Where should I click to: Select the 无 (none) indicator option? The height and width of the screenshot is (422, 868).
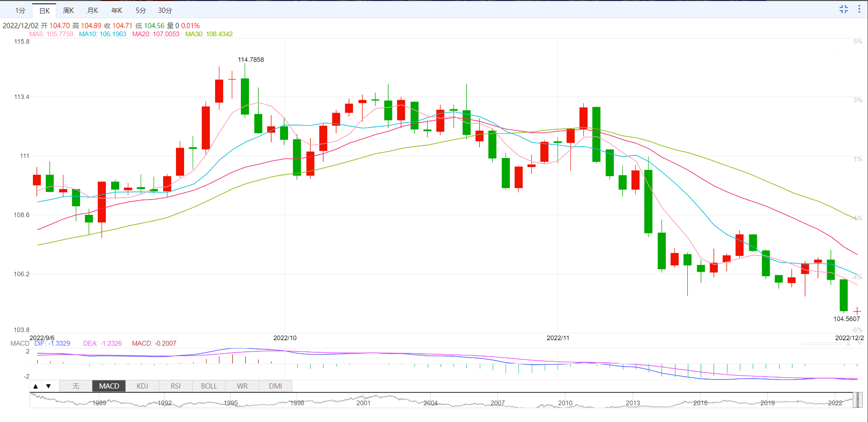[x=76, y=386]
